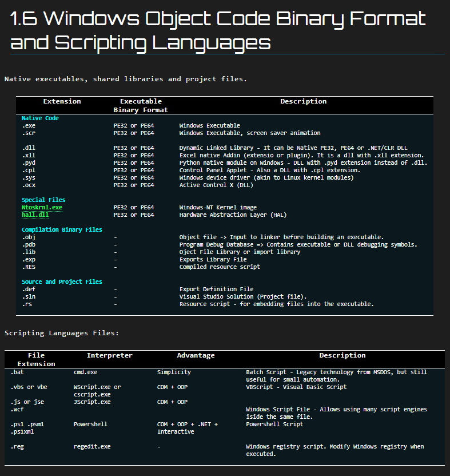Click 'Windows Executable' description in the .exe row
This screenshot has width=450, height=476.
pos(209,126)
